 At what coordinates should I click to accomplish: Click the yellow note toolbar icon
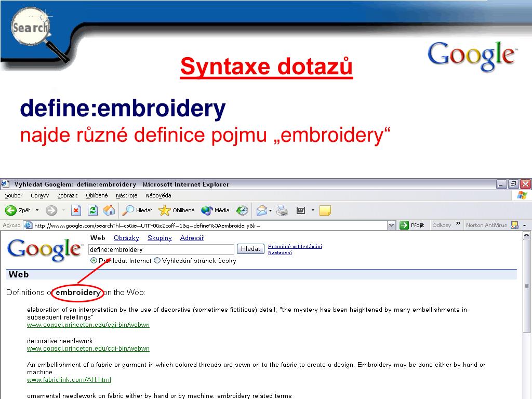pos(325,210)
